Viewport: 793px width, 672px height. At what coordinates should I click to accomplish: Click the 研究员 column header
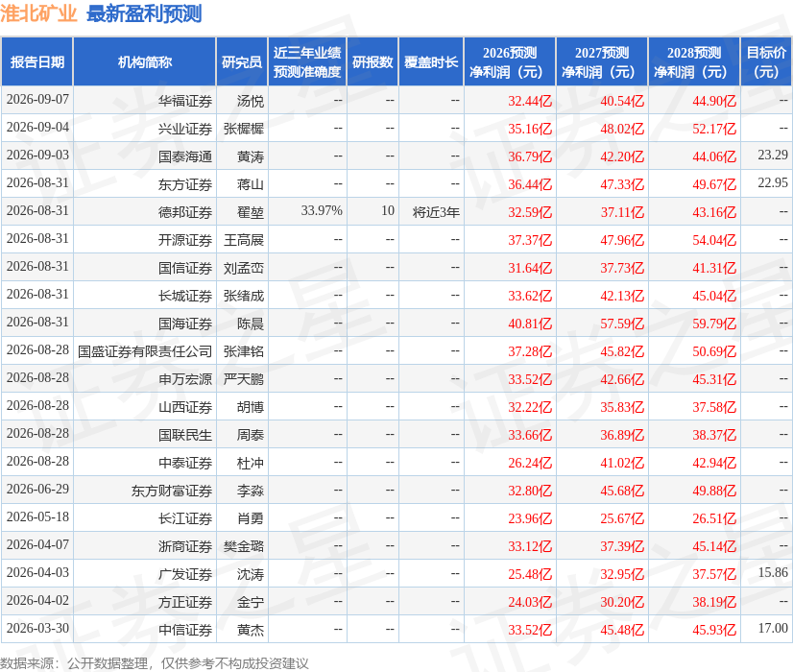pos(242,62)
